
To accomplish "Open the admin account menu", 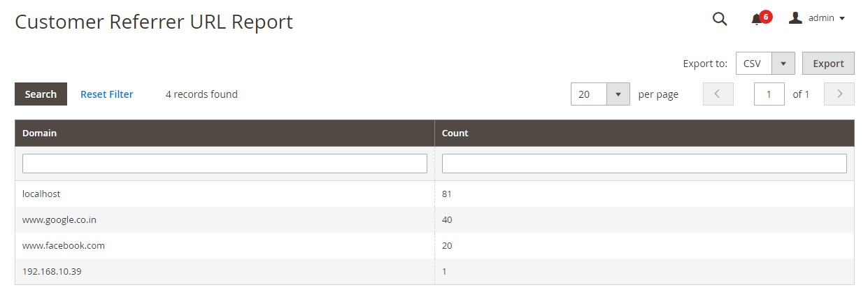I will (x=817, y=18).
